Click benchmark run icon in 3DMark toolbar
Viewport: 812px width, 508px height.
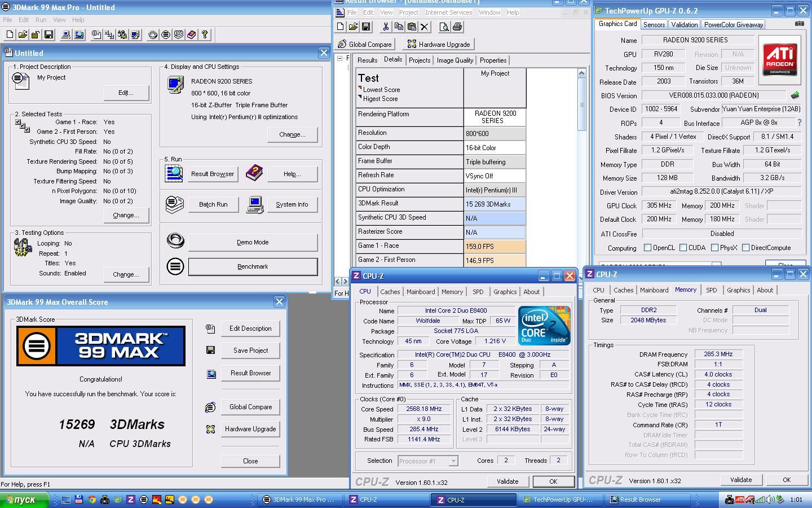tap(166, 34)
